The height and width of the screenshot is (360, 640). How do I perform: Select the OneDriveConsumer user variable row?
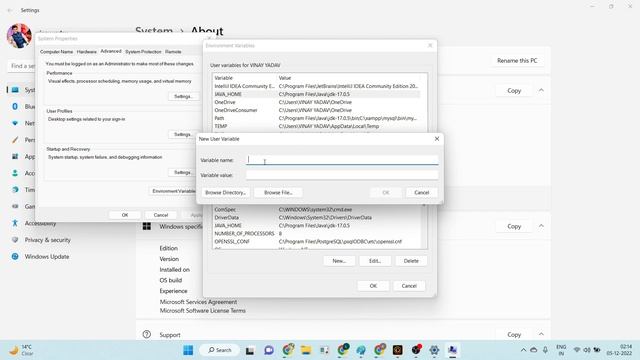click(316, 110)
